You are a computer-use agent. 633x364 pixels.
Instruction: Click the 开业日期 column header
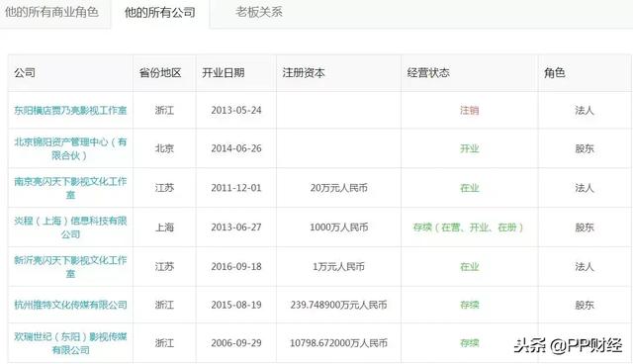[x=224, y=73]
